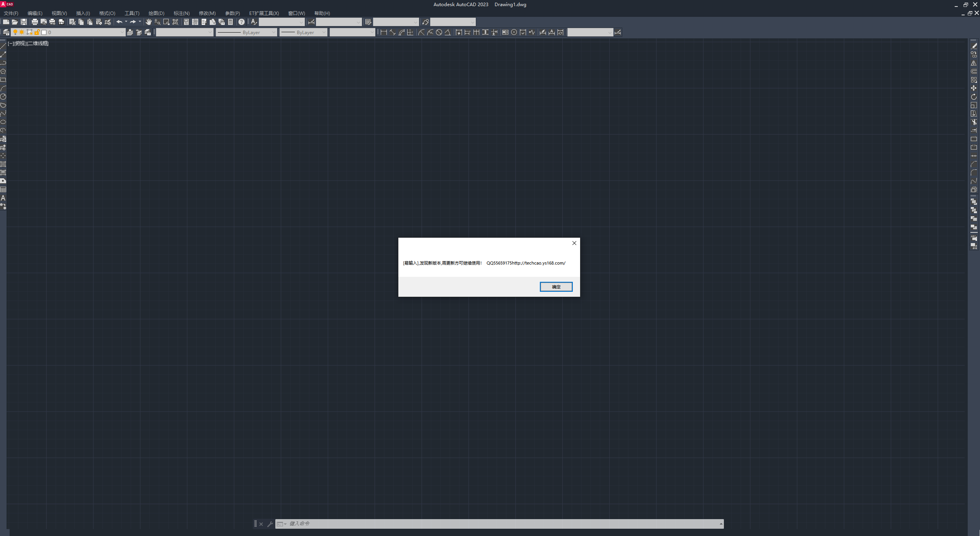Close the command line with its x

click(261, 524)
